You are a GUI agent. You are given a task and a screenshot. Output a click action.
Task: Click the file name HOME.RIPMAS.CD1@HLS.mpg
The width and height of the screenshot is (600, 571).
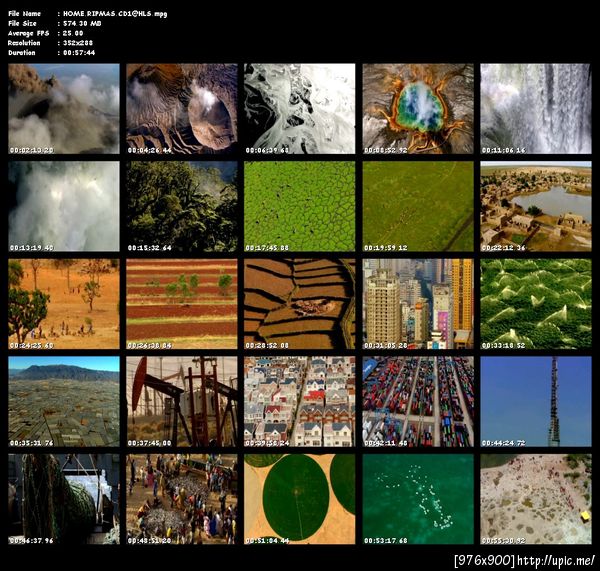(x=115, y=14)
